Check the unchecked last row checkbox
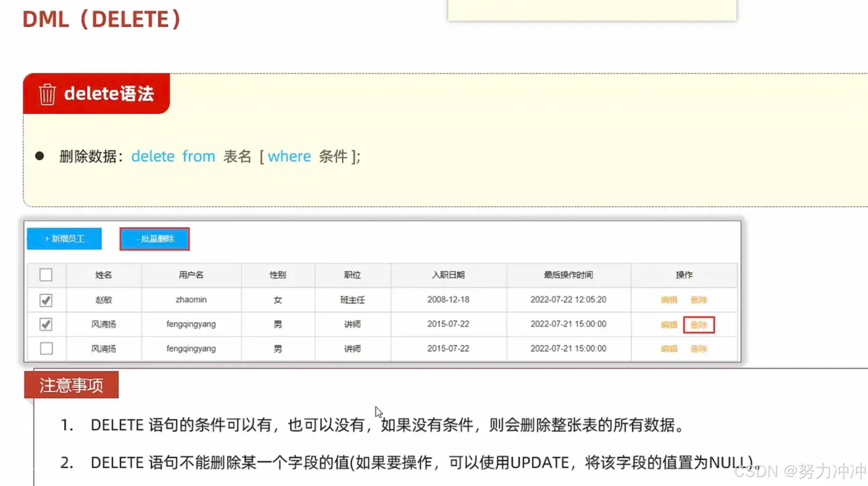Viewport: 868px width, 486px height. (x=46, y=349)
